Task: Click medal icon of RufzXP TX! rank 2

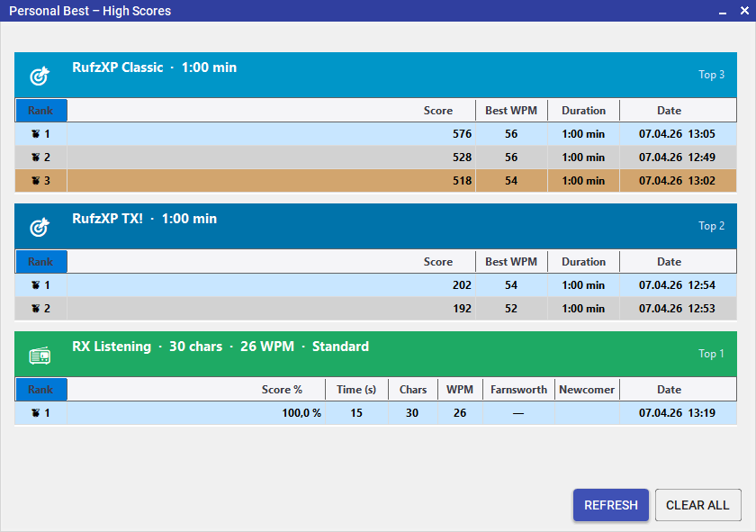Action: click(35, 309)
